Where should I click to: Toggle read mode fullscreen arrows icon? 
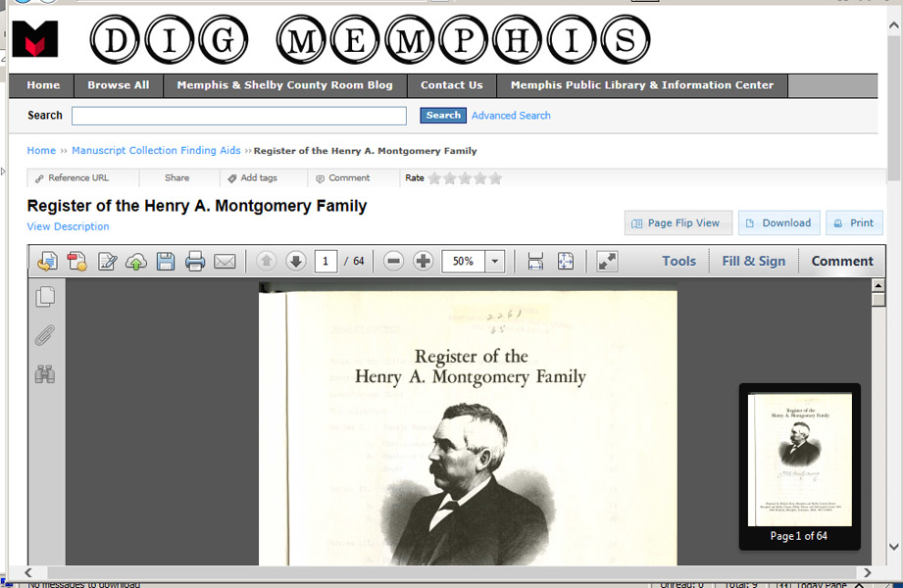click(x=607, y=262)
